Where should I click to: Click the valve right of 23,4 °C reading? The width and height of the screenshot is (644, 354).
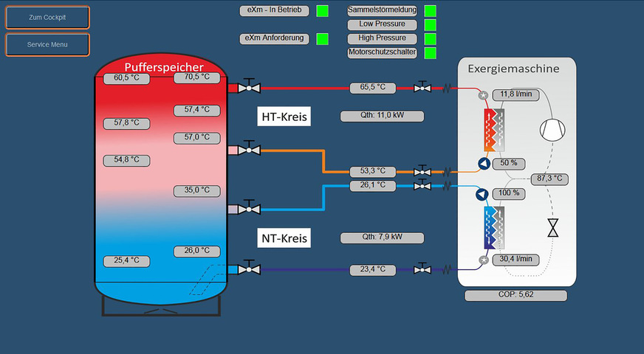(x=422, y=270)
